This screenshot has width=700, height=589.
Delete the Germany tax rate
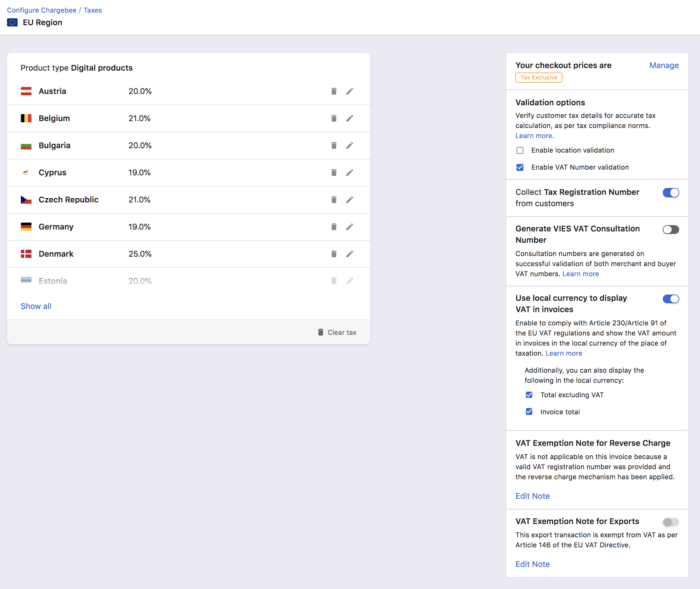pos(334,227)
